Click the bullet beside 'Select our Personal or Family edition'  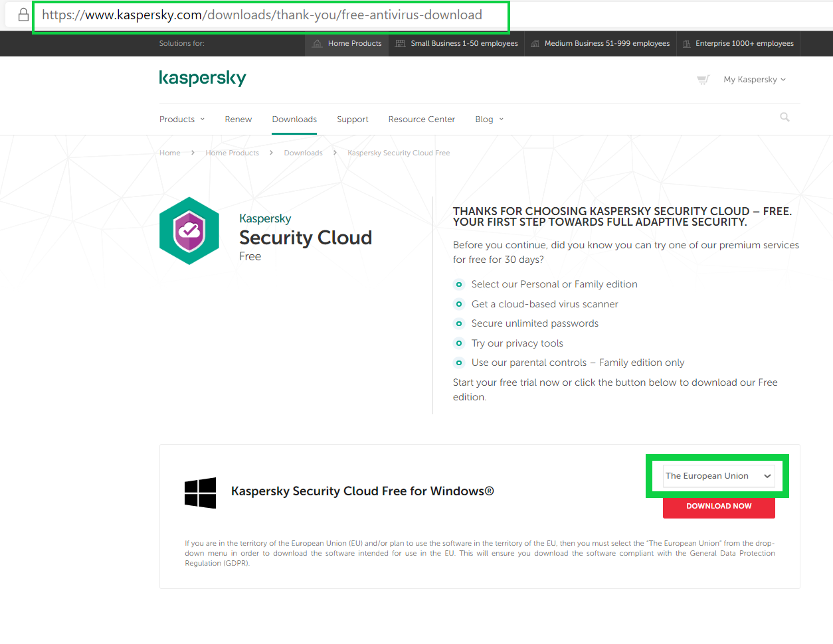pyautogui.click(x=458, y=284)
